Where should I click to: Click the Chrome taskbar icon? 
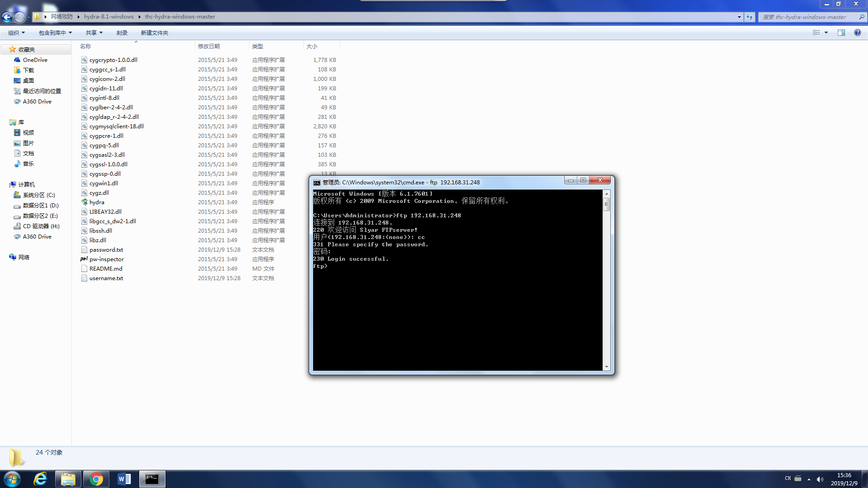96,479
